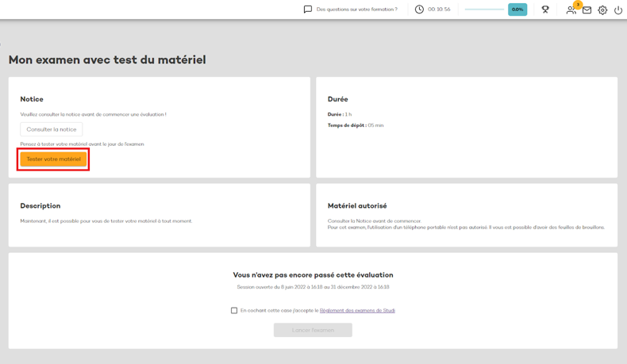
Task: Click the 0.0% progress badge
Action: [517, 10]
